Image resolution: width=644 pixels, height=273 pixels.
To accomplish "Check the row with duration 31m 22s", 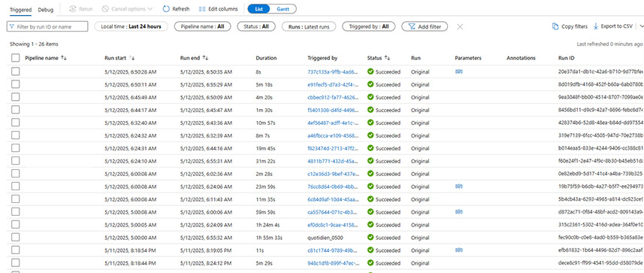I will point(16,161).
